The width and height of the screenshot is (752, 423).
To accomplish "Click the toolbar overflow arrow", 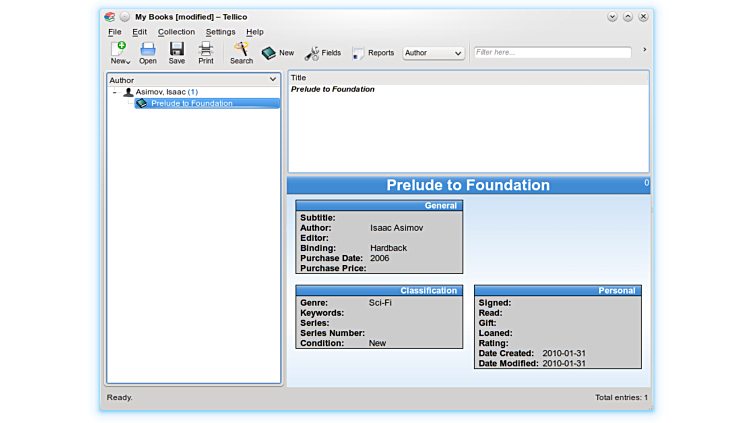I will click(x=644, y=50).
